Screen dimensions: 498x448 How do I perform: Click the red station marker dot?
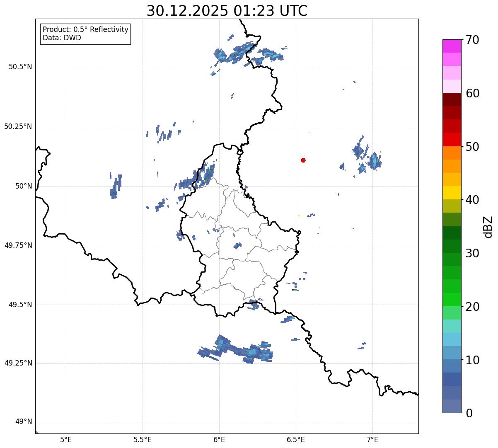(x=303, y=160)
